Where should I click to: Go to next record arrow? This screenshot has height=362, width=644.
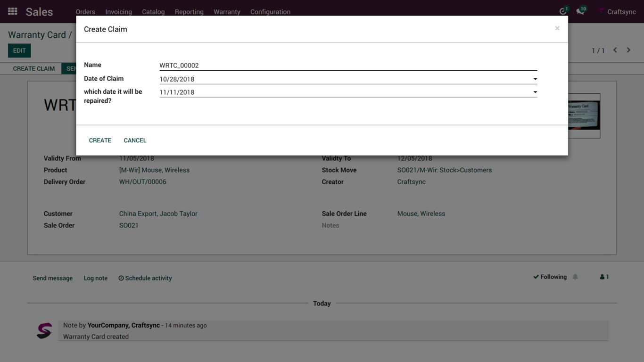click(x=628, y=50)
